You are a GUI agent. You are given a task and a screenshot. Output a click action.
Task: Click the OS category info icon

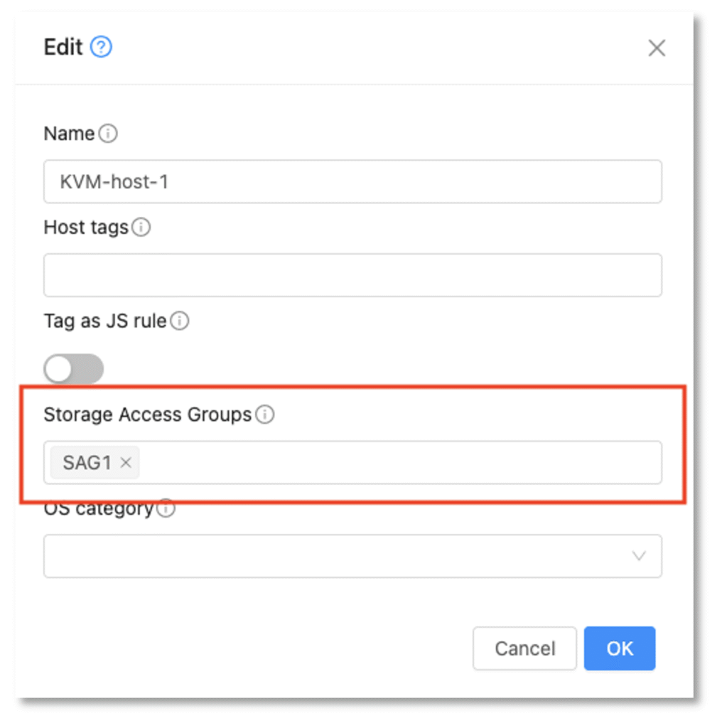[166, 509]
